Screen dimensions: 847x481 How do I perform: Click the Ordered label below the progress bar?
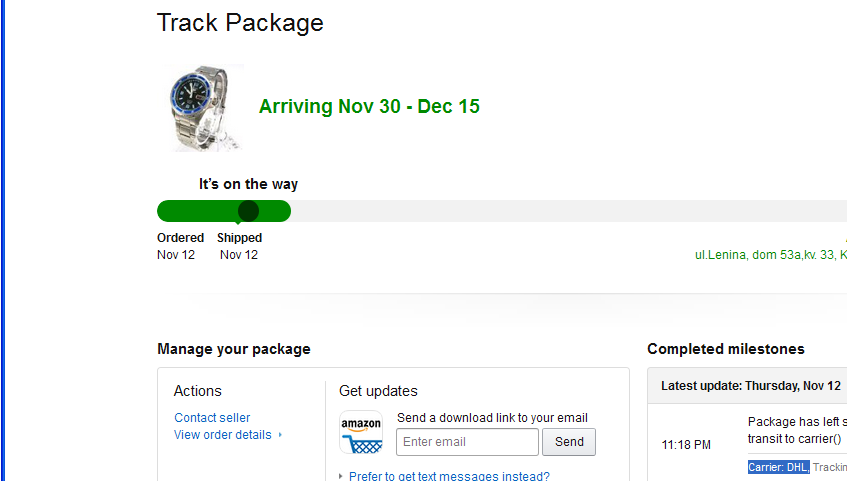(x=180, y=238)
